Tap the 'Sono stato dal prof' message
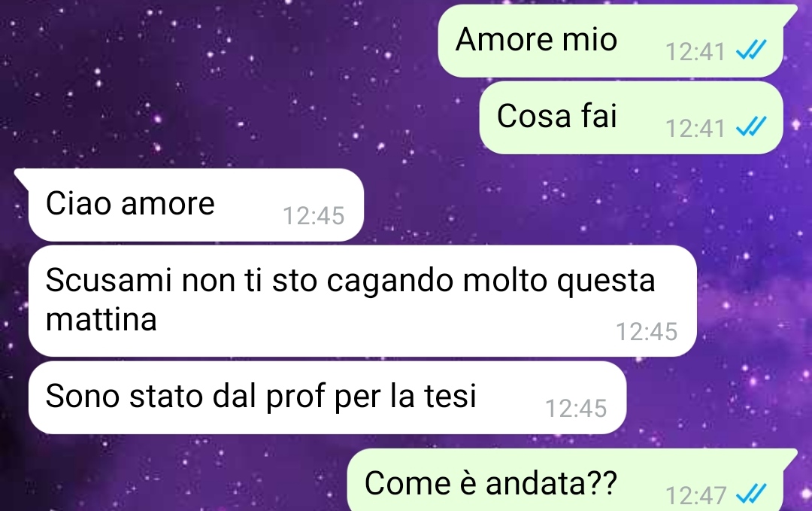The height and width of the screenshot is (511, 812). tap(327, 397)
